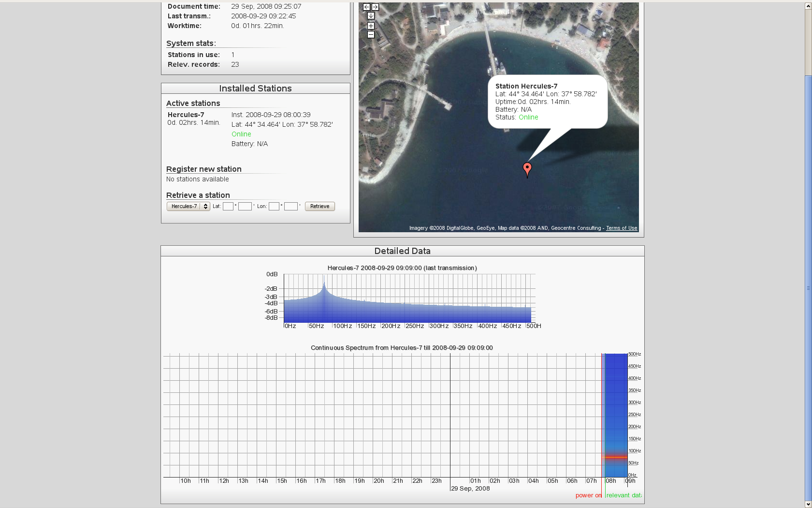
Task: Click the midnight line in Continuous Spectrum
Action: tap(450, 415)
